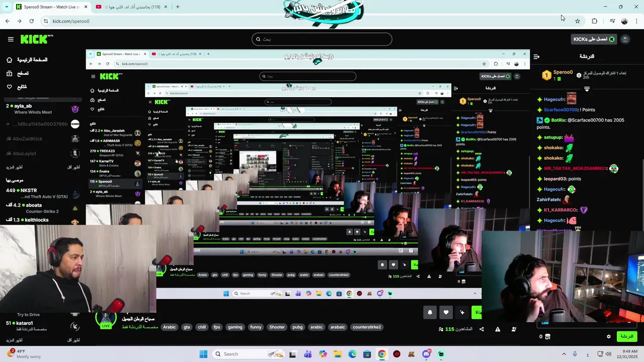Viewport: 644px width, 362px height.
Task: Expand recommended list, bottom أظهر المزيد
Action: click(x=14, y=340)
